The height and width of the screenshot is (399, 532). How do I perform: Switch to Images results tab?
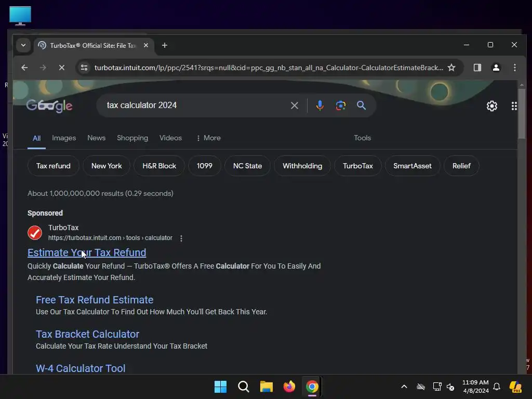point(64,138)
